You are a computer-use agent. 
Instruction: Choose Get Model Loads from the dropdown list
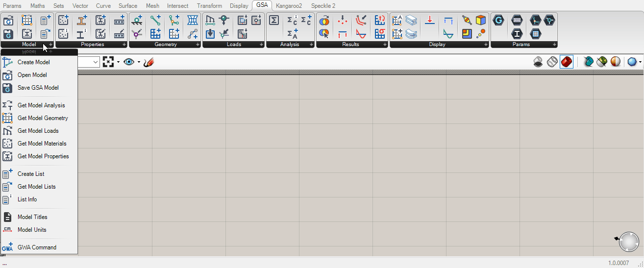tap(38, 131)
